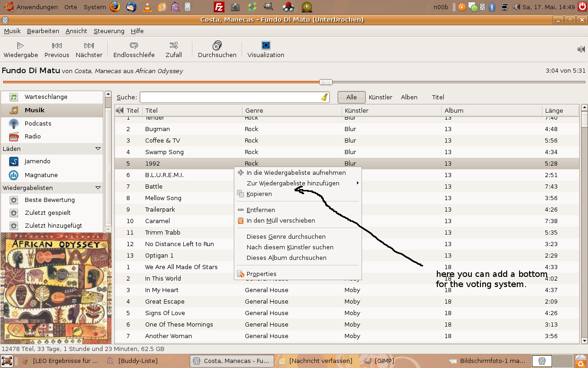588x368 pixels.
Task: Launch VLC from the top panel
Action: pyautogui.click(x=147, y=7)
